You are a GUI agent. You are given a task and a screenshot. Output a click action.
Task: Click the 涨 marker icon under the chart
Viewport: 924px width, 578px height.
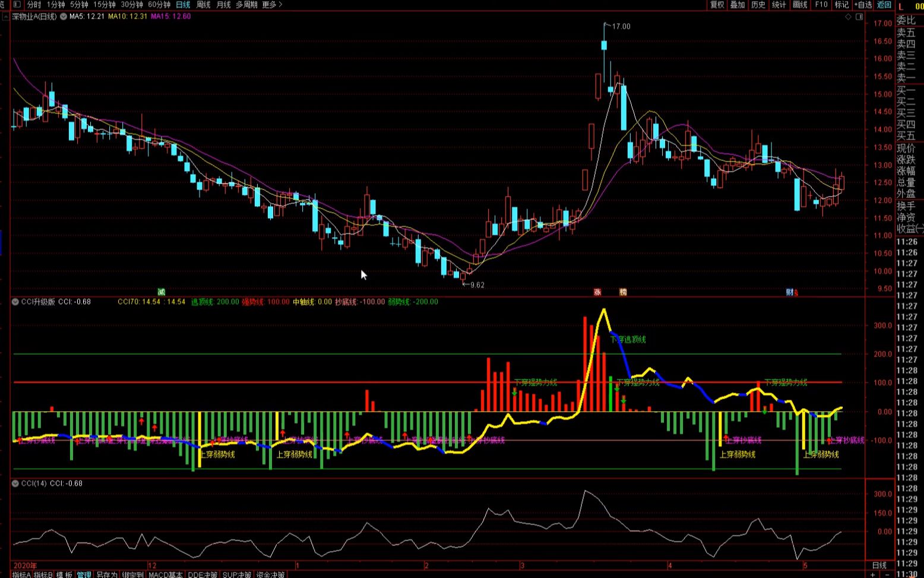point(597,292)
